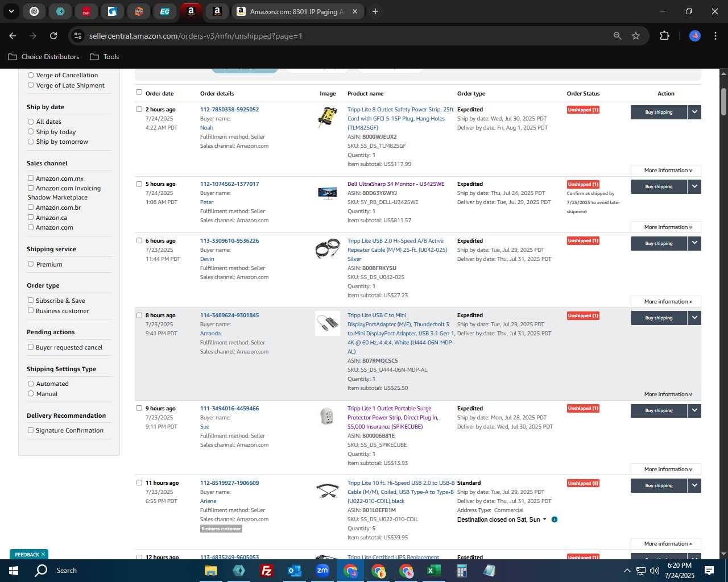Open Buy shipping dropdown arrow for Peter's order
This screenshot has width=728, height=582.
[694, 186]
